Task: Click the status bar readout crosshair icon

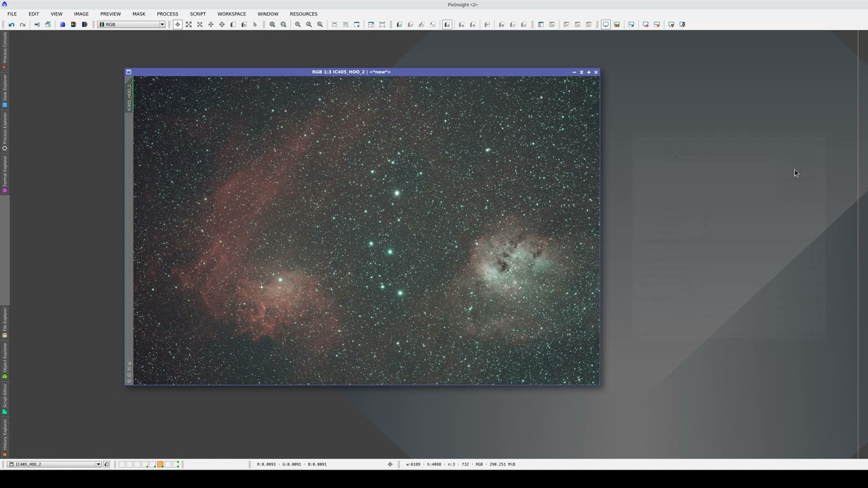Action: click(x=390, y=464)
